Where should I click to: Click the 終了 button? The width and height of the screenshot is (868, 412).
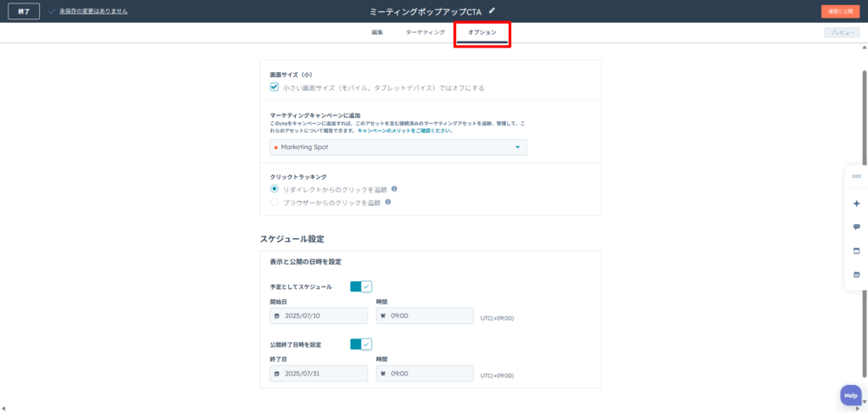(x=24, y=11)
